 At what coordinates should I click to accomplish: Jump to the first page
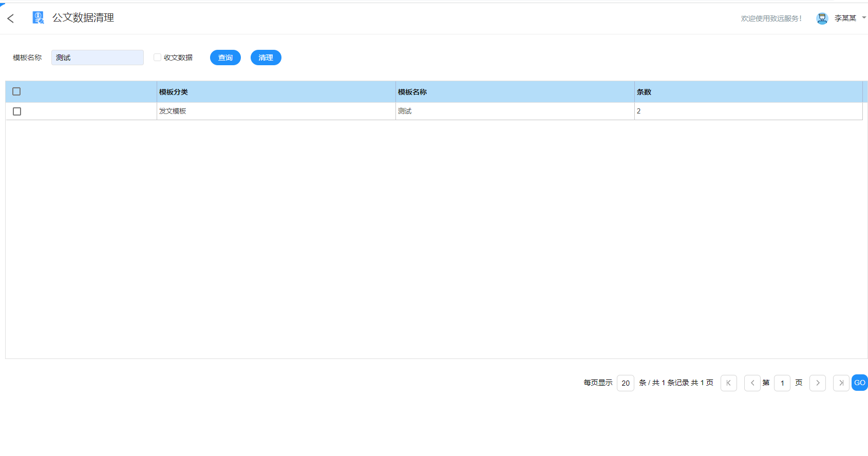[728, 383]
